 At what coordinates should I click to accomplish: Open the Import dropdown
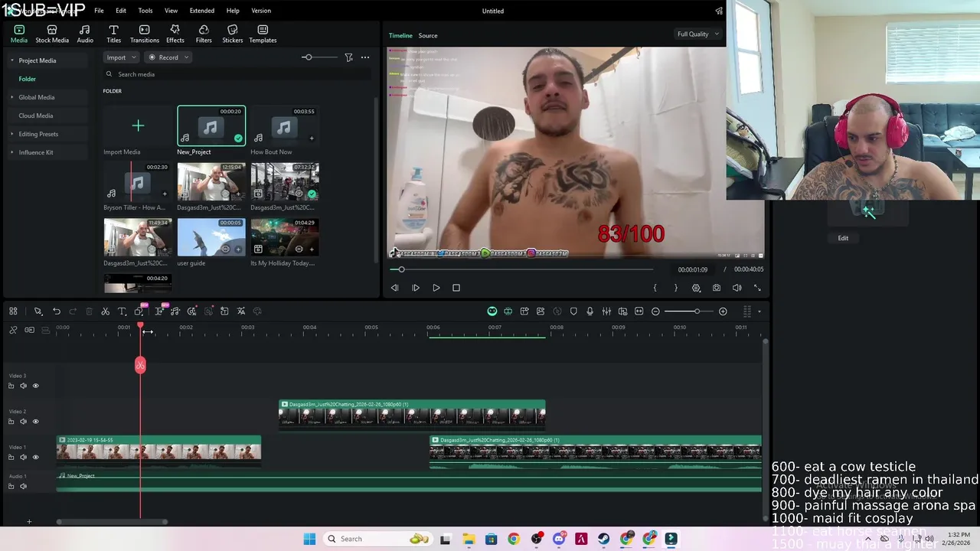coord(121,57)
